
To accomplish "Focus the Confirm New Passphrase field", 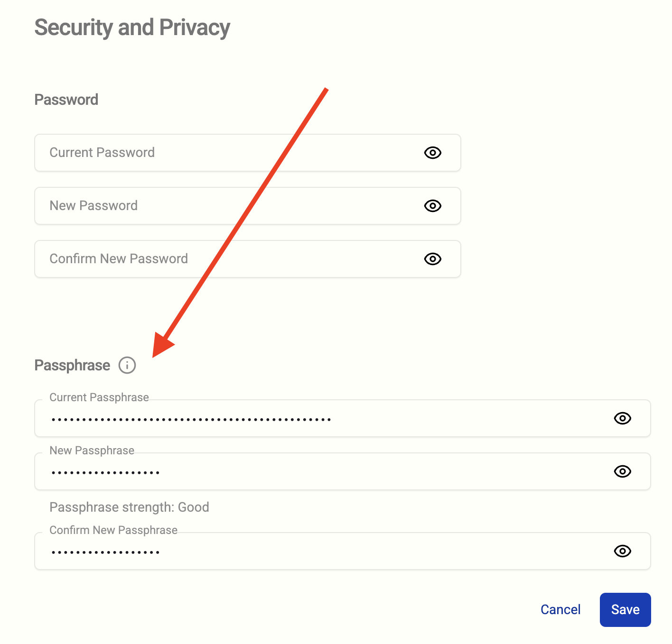I will (323, 552).
